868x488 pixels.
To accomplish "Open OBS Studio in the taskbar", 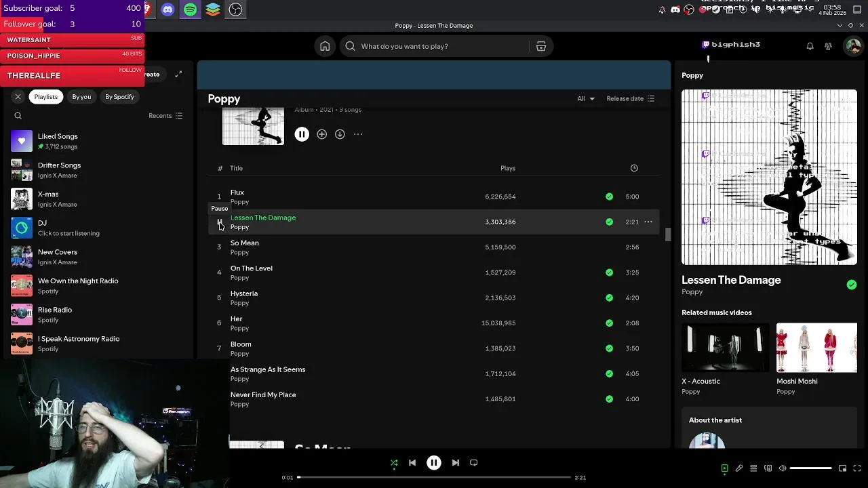I will pyautogui.click(x=235, y=9).
